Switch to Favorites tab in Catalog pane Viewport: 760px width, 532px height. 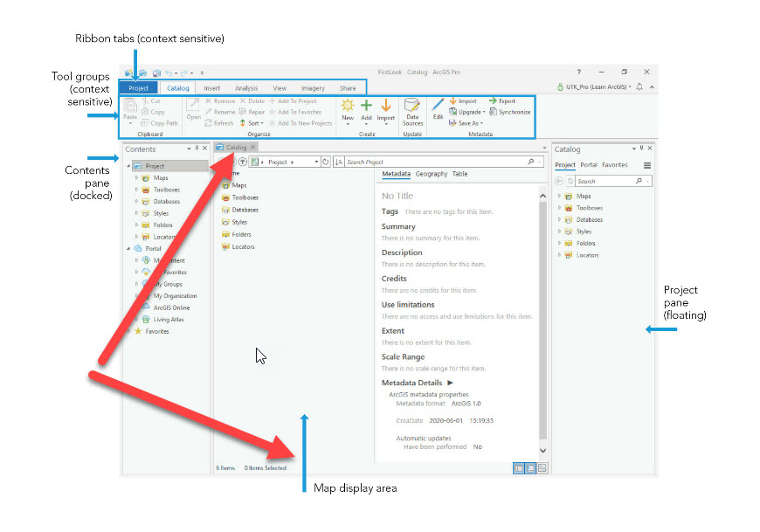(615, 165)
